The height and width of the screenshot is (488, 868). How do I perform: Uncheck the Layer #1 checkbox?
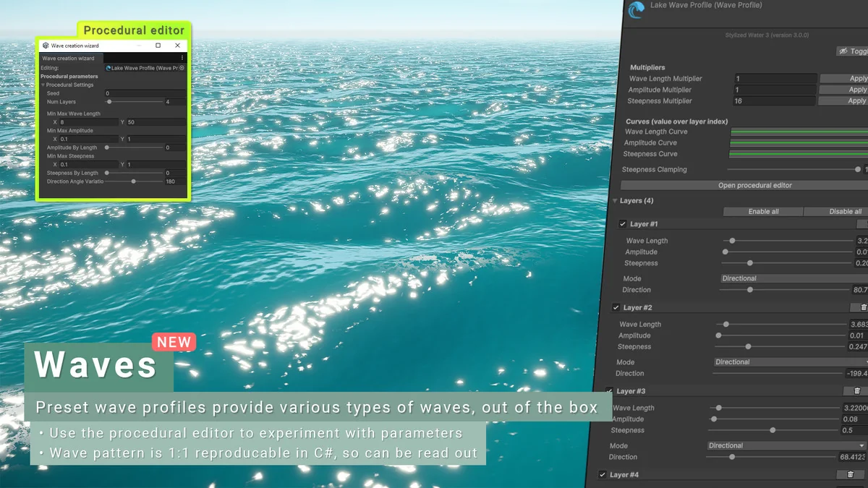pos(623,224)
